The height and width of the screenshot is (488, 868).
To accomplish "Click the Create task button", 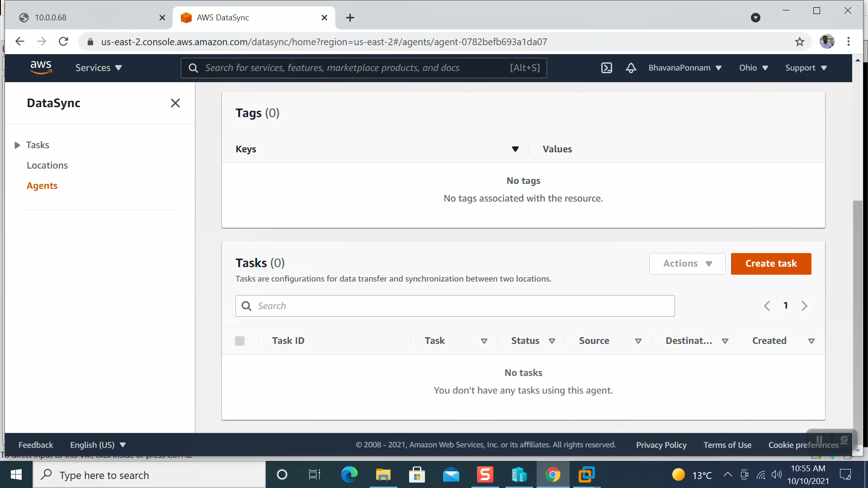I will click(771, 263).
